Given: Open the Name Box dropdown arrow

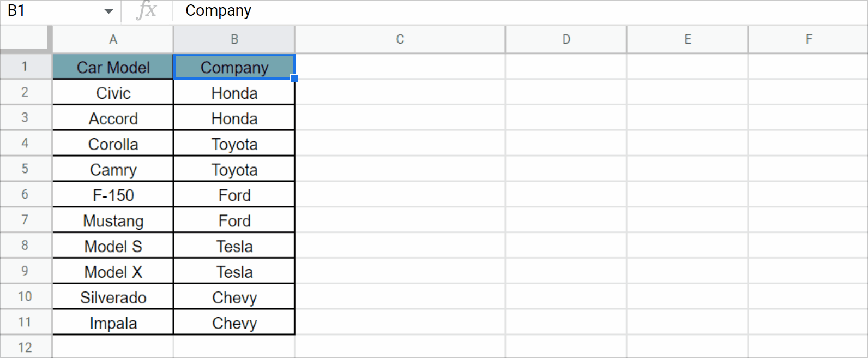Looking at the screenshot, I should pyautogui.click(x=108, y=11).
